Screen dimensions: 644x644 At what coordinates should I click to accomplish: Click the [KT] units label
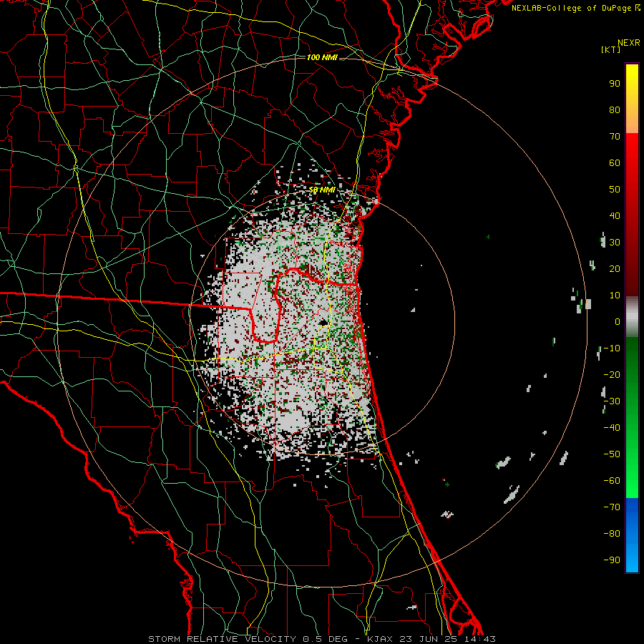[611, 49]
